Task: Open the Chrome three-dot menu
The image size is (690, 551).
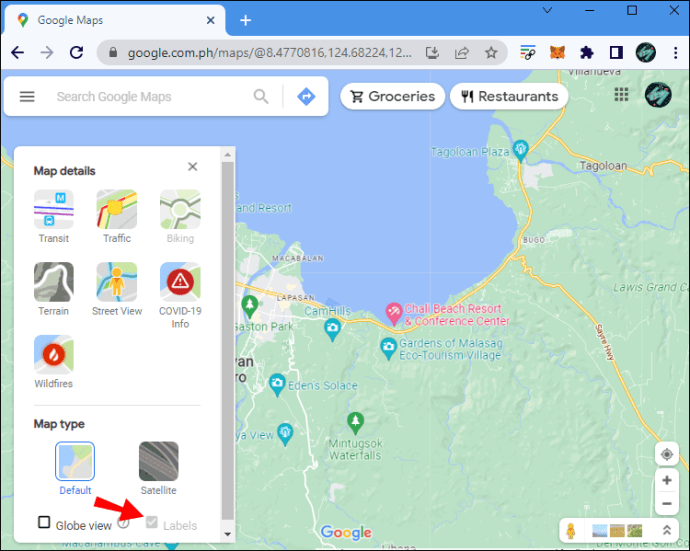Action: (x=675, y=53)
